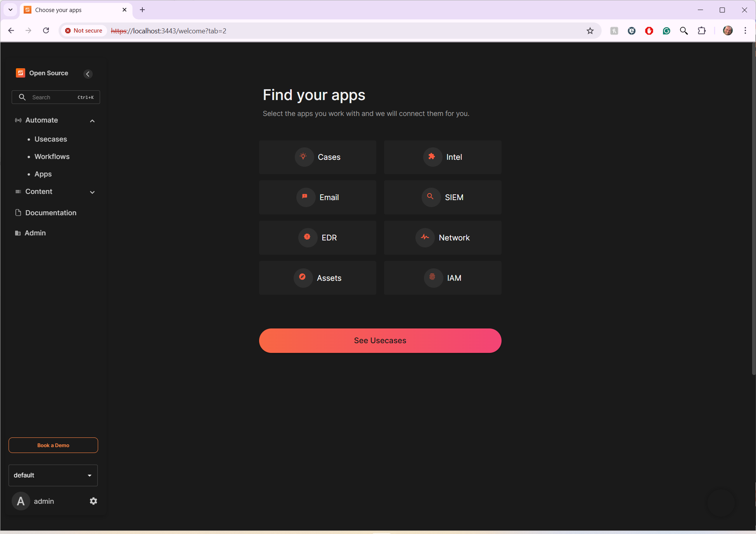
Task: Toggle the EDR app selection
Action: pos(318,238)
